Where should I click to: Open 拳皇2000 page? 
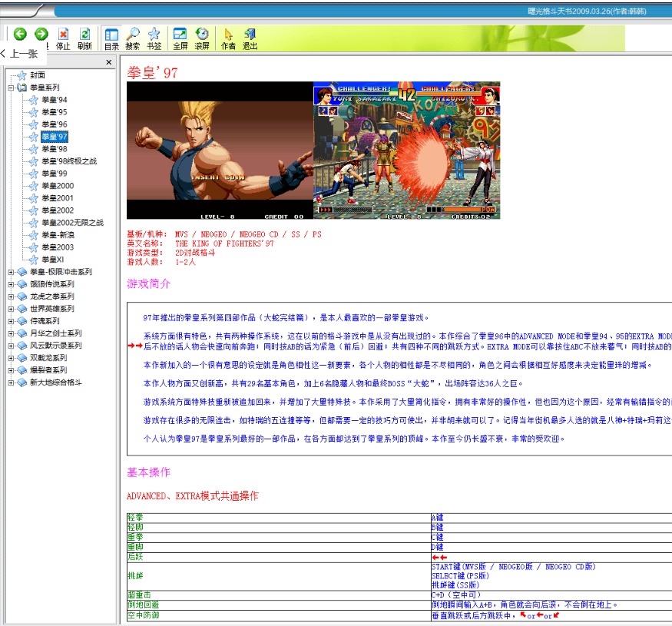click(x=58, y=186)
